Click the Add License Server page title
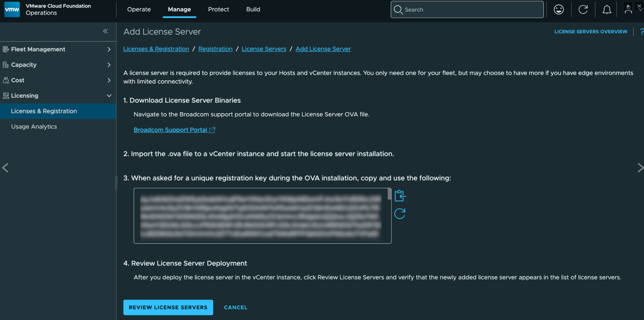 pyautogui.click(x=162, y=32)
